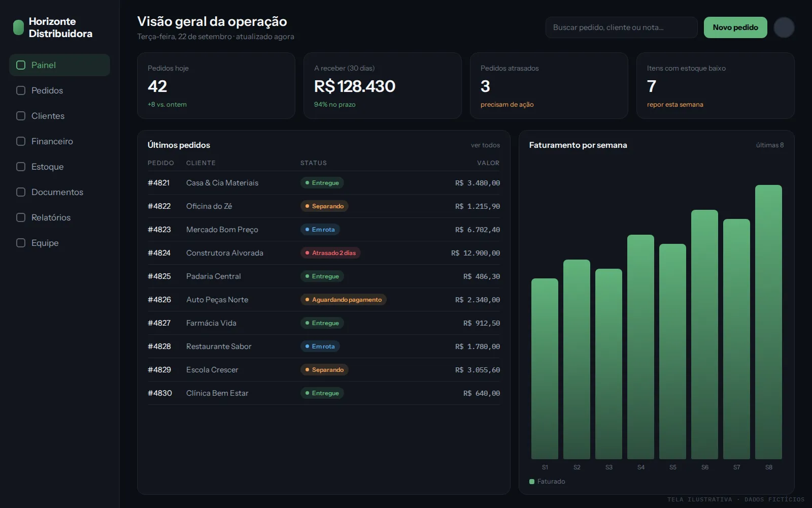Focus the 'Buscar pedido, cliente ou nota' search field
This screenshot has width=812, height=508.
(621, 27)
